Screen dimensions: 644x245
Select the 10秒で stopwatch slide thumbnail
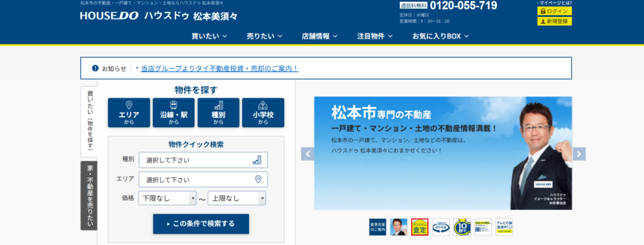(x=462, y=227)
